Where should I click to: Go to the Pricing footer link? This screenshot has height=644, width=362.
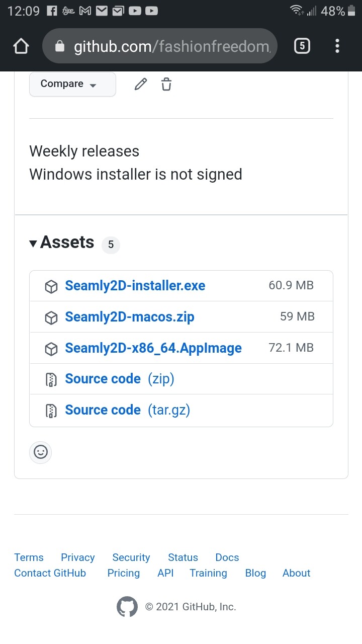tap(124, 573)
